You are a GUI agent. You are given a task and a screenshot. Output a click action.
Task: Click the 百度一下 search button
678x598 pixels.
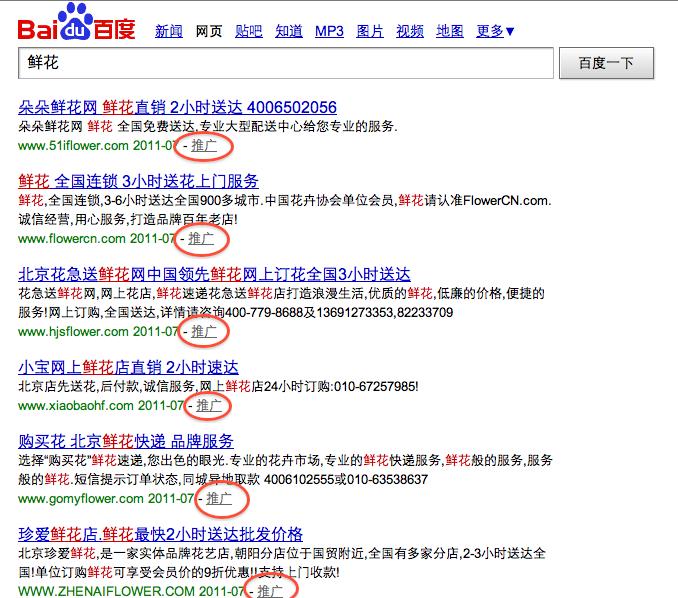click(606, 63)
